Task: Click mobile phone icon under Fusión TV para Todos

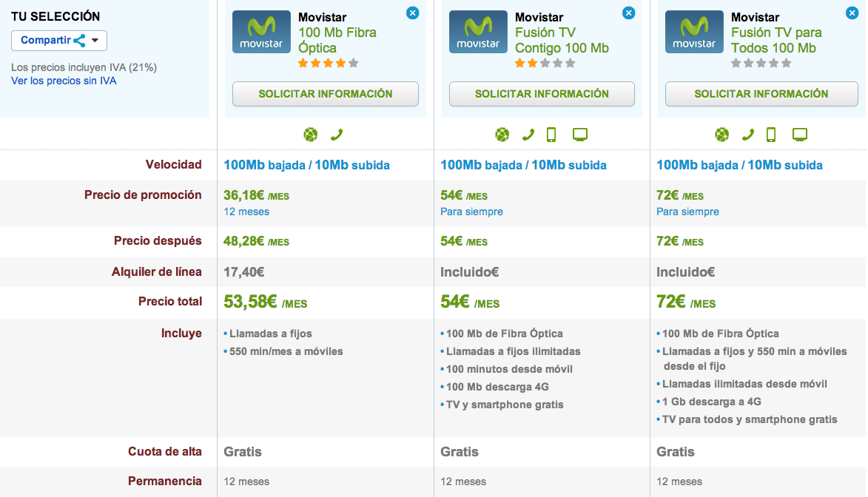Action: (771, 135)
